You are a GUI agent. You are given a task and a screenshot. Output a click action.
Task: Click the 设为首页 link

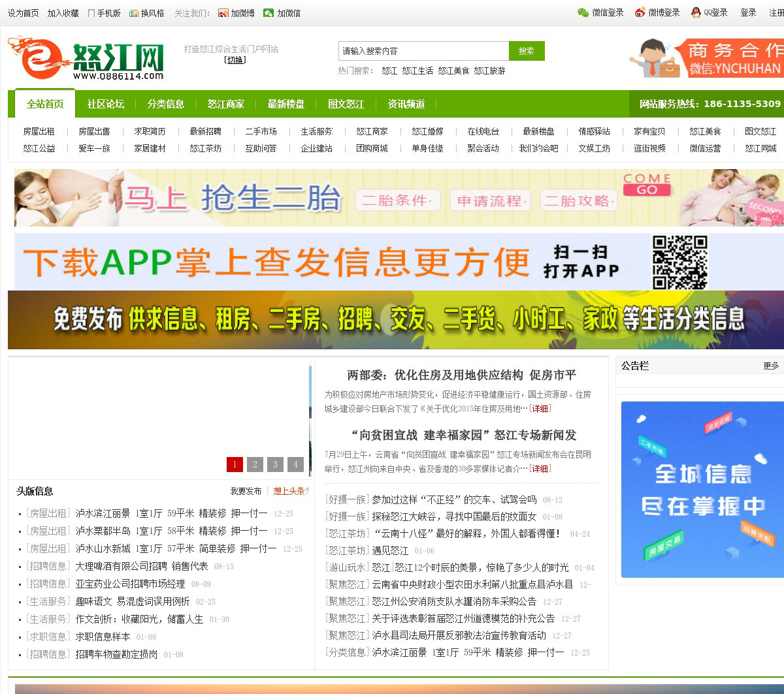tap(24, 13)
